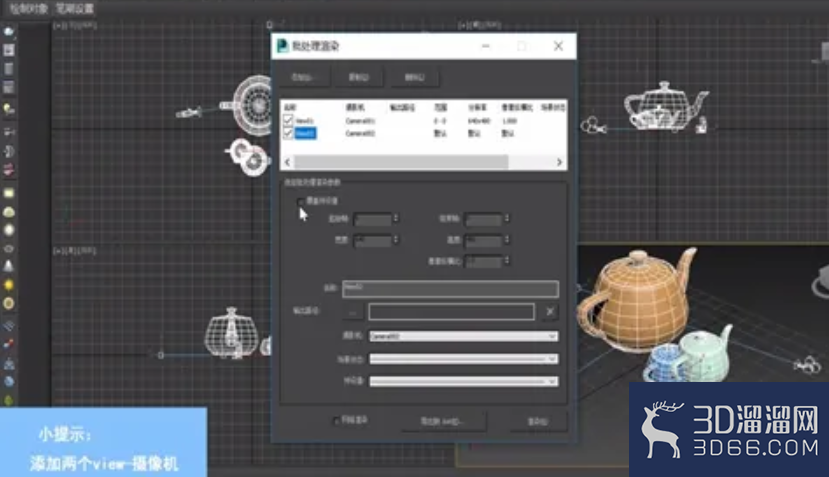The image size is (829, 477).
Task: Open the preset dropdown
Action: [464, 381]
